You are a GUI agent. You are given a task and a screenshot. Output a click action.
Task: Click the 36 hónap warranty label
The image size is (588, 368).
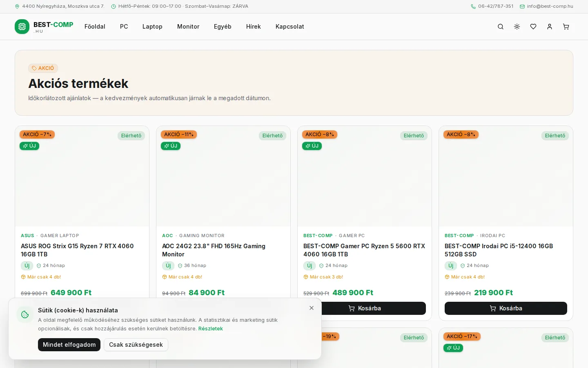pos(192,266)
